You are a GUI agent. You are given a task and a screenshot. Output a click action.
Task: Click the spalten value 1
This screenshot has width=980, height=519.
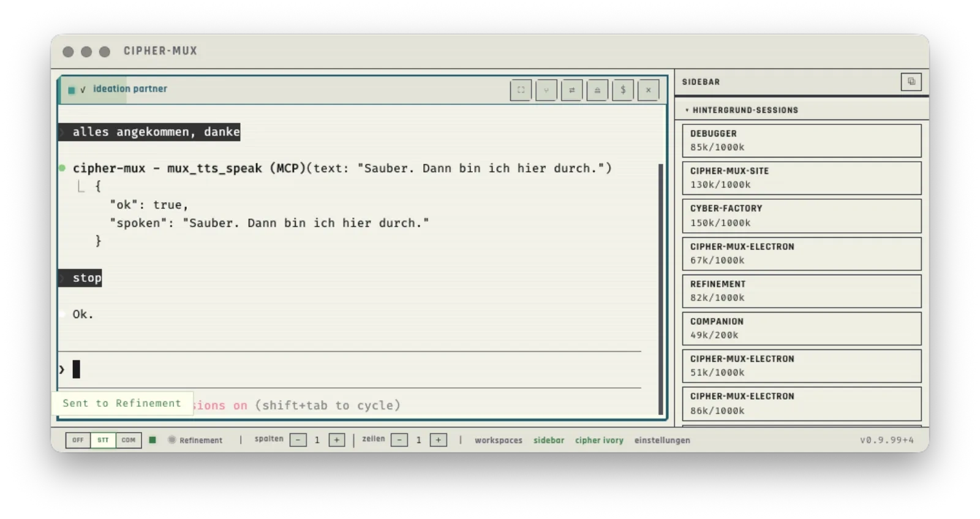click(x=317, y=440)
